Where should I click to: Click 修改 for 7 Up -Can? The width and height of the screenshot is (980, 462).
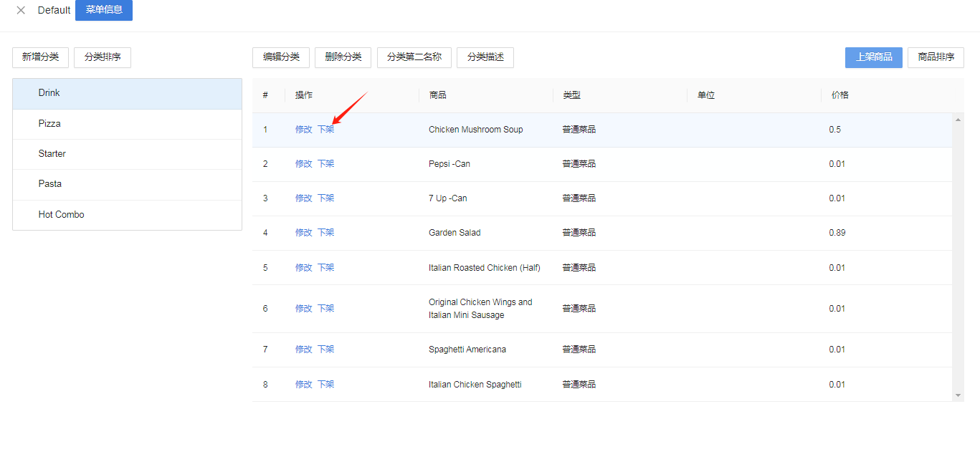coord(304,198)
